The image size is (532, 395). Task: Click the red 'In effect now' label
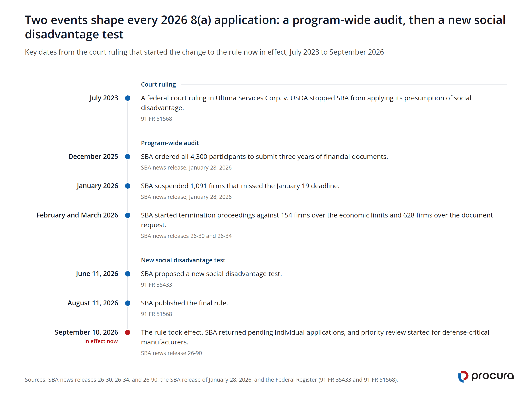click(x=101, y=341)
